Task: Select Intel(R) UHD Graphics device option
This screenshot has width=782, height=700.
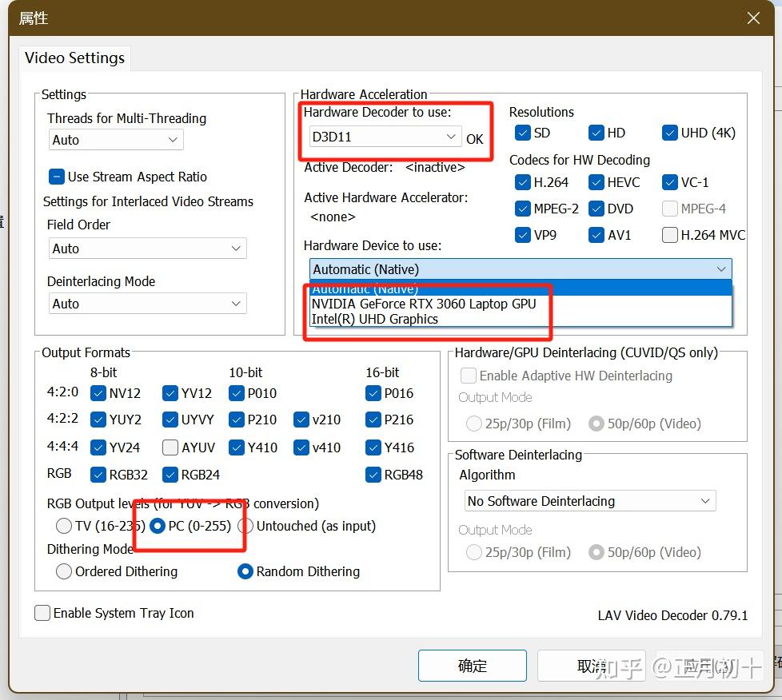Action: point(521,319)
